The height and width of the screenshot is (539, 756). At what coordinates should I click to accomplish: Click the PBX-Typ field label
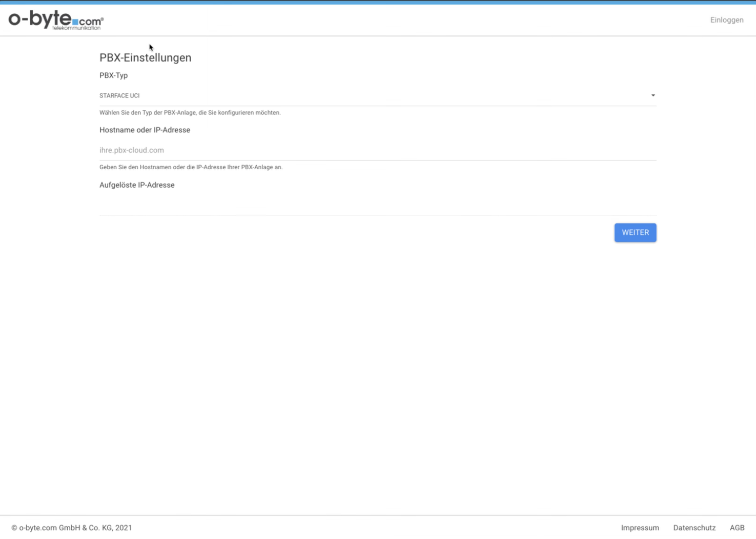click(x=113, y=75)
